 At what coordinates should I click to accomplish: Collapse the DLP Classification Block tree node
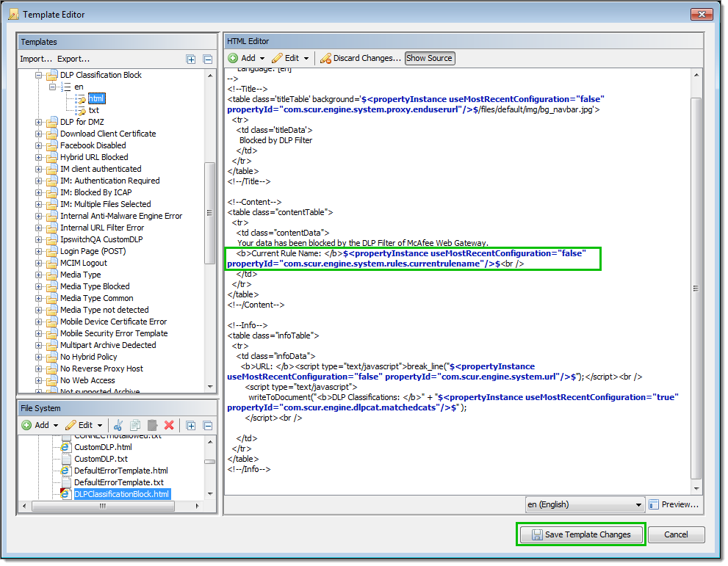click(x=39, y=75)
